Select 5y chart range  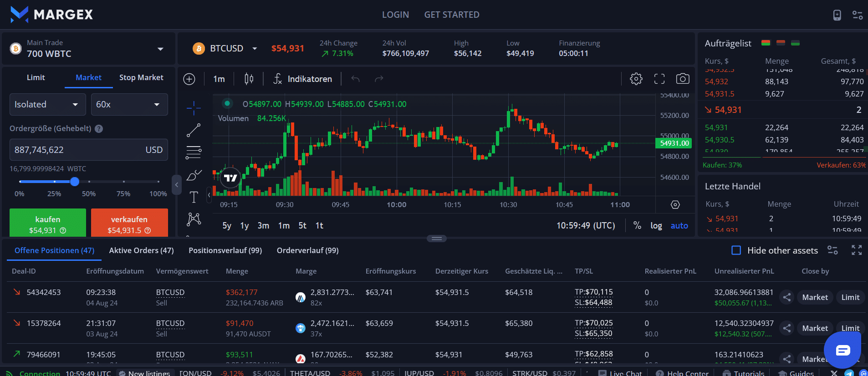[x=227, y=226]
